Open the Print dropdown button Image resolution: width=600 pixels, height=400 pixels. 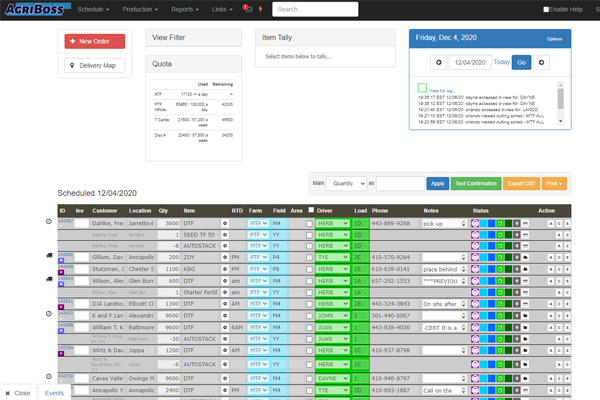point(554,183)
